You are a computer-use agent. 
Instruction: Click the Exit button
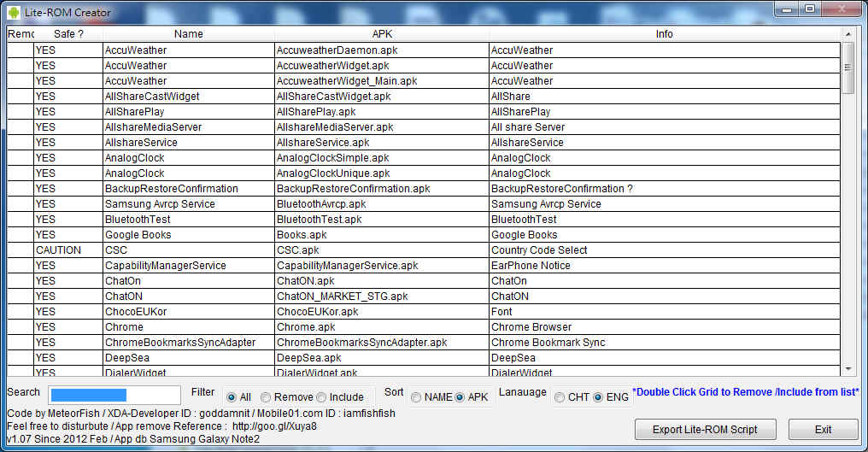click(824, 429)
